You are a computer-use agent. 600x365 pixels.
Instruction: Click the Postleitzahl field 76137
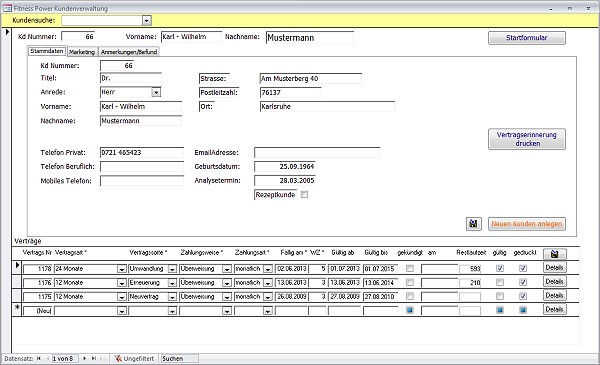click(290, 92)
